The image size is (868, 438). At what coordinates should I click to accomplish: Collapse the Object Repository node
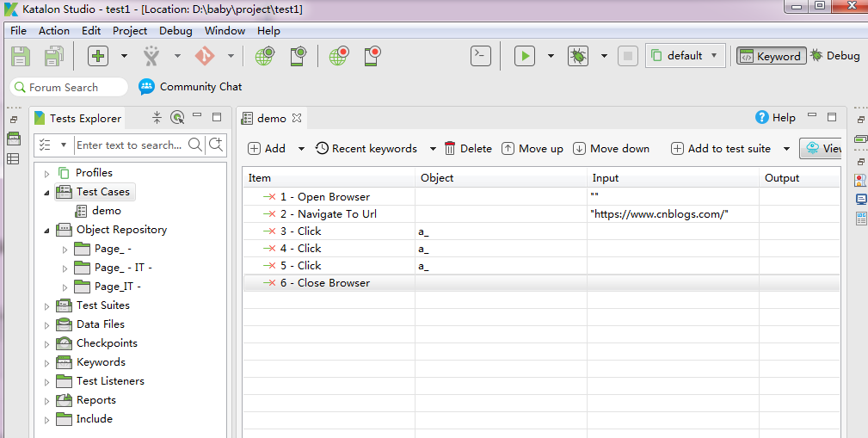click(46, 231)
